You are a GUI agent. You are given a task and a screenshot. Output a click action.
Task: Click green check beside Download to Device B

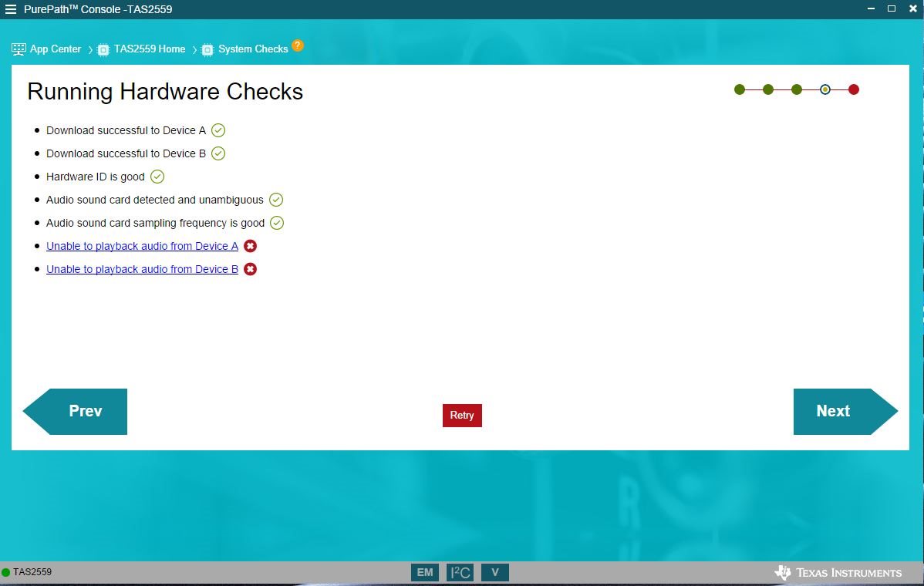click(x=218, y=153)
